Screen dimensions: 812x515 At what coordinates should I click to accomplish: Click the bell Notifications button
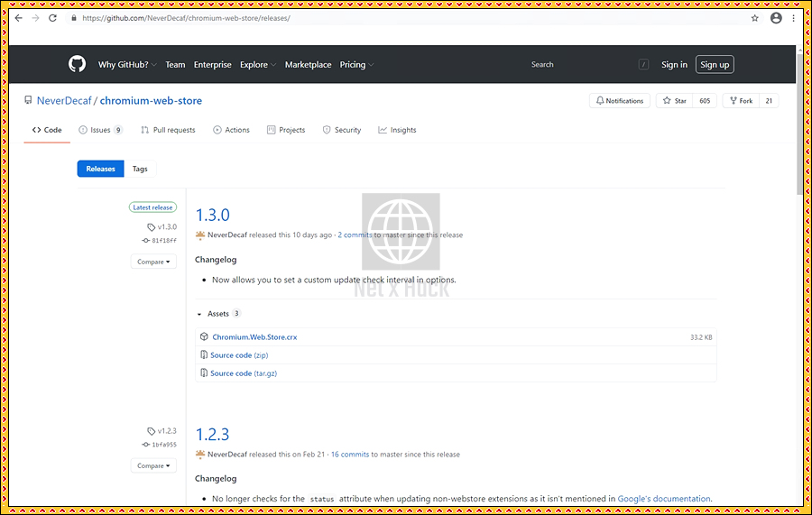(x=619, y=101)
